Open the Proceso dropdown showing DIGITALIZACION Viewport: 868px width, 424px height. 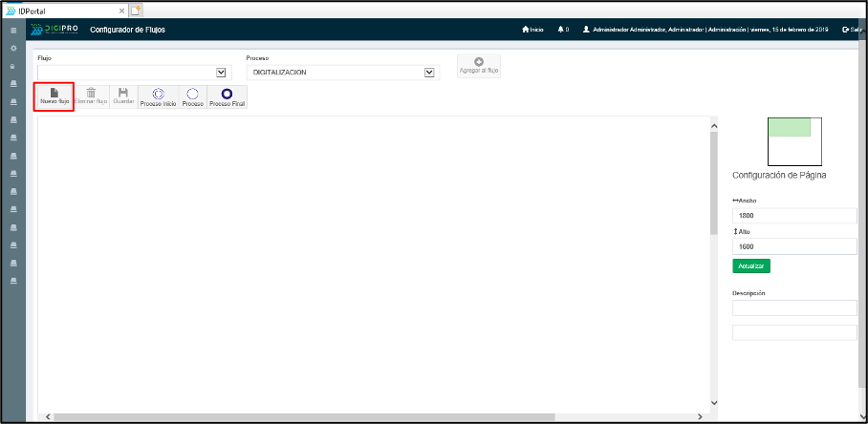point(429,72)
